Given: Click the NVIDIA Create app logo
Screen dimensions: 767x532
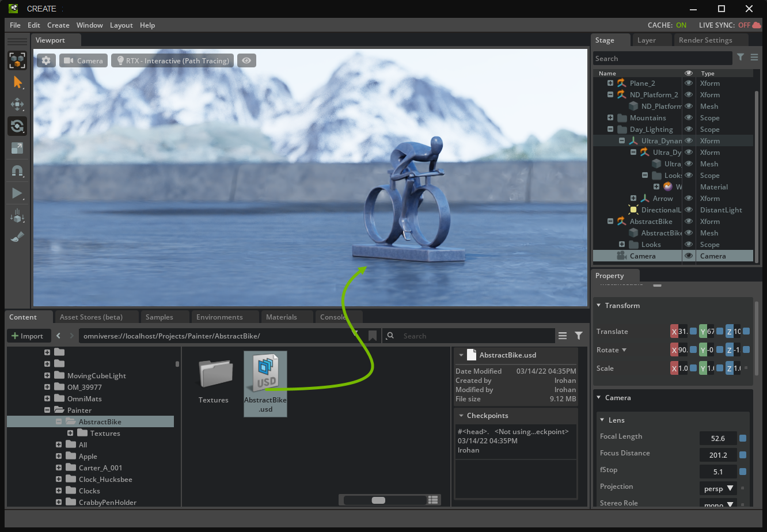Looking at the screenshot, I should [x=13, y=9].
